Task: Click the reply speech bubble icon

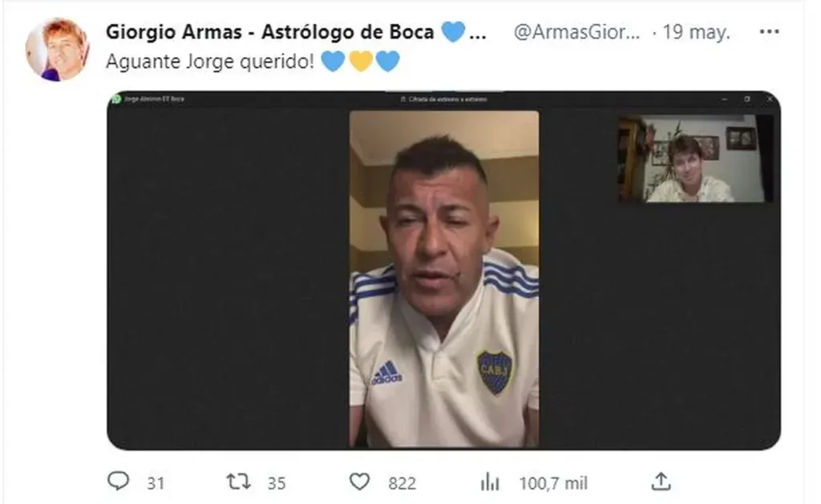Action: pos(119,481)
